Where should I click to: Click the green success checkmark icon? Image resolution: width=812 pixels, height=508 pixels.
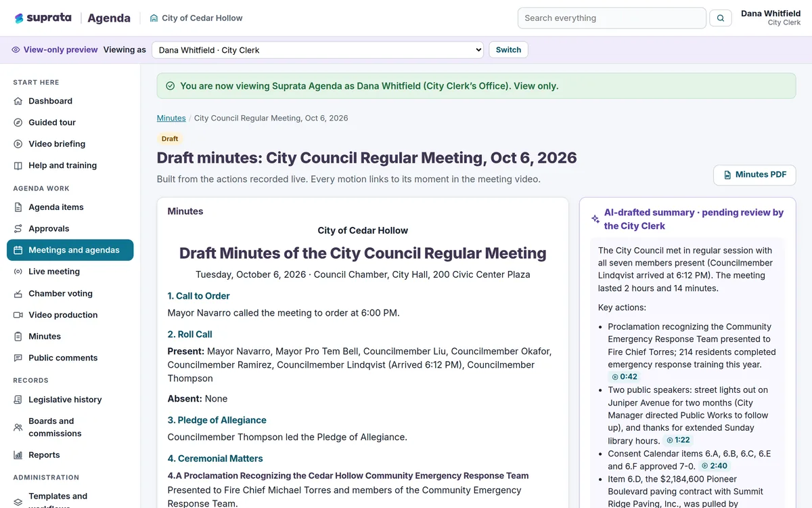(171, 86)
